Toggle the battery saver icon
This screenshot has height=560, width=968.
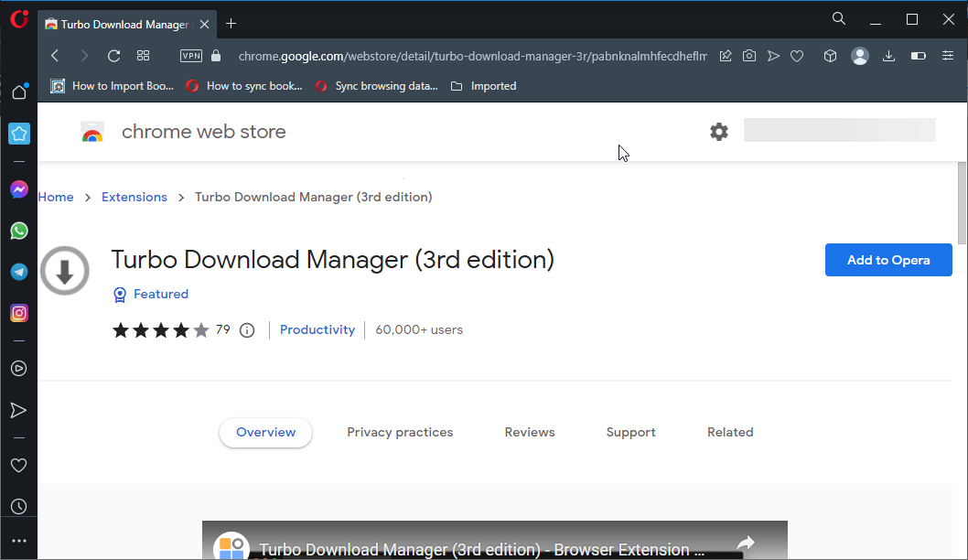tap(919, 56)
